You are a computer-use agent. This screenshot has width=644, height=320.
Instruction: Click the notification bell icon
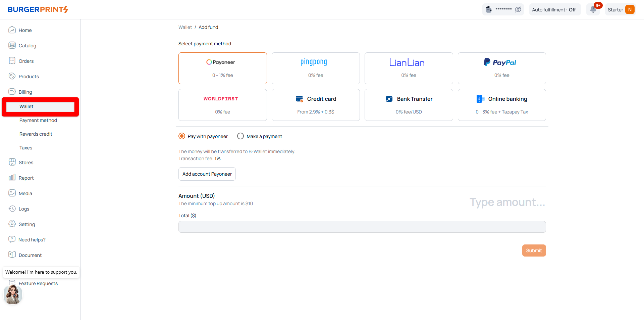(593, 9)
